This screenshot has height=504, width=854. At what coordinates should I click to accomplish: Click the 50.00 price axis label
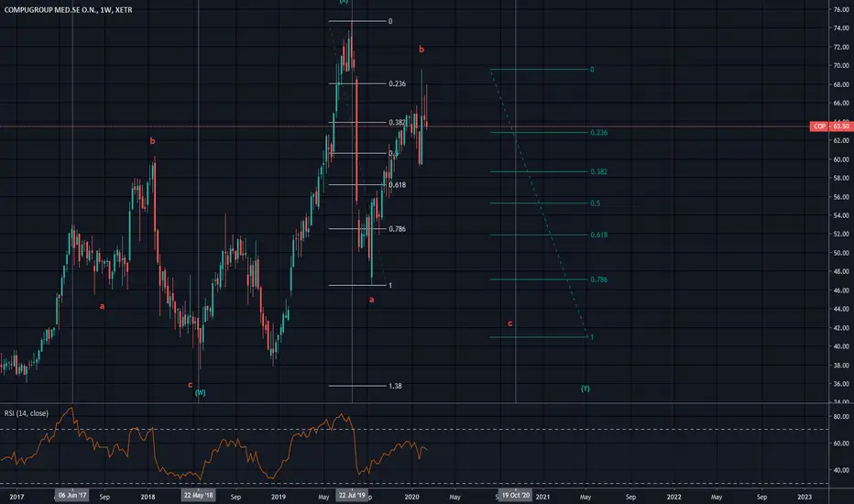pos(841,253)
